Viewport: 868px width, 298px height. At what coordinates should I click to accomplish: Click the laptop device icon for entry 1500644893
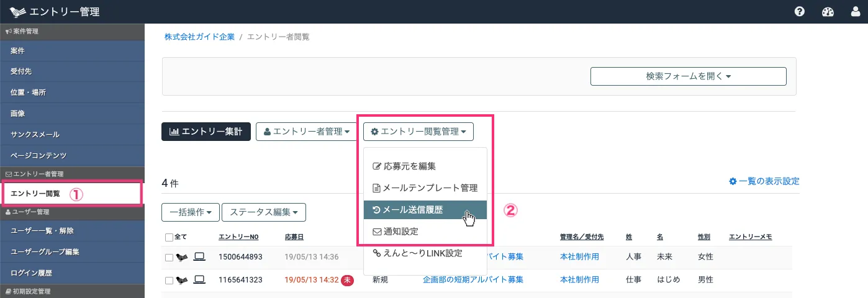point(199,256)
